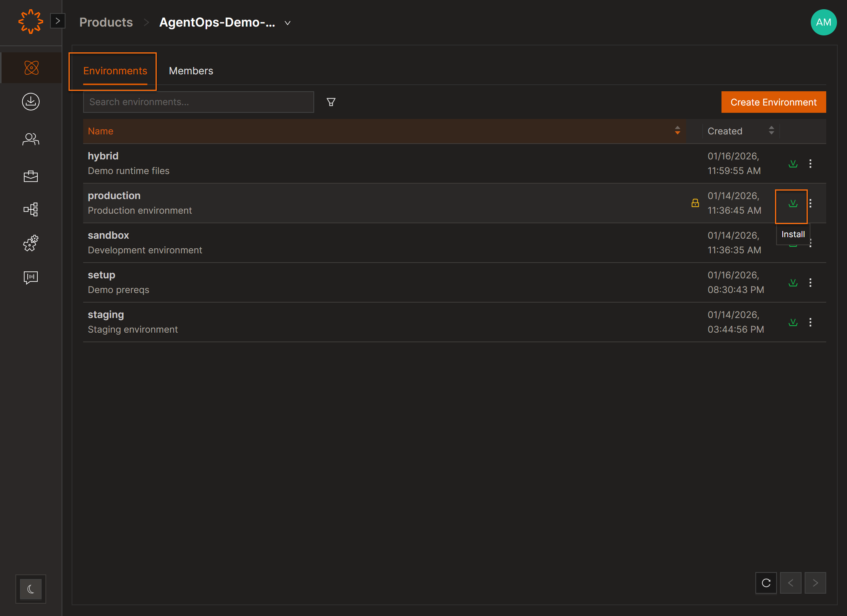Click the Create Environment button
The image size is (847, 616).
773,102
